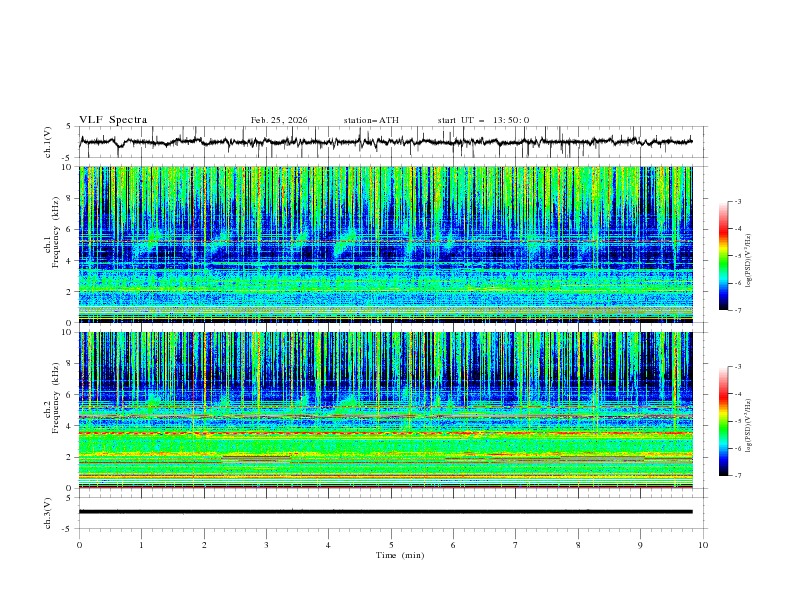
Task: Click the "Time (min)" axis label
Action: [400, 555]
